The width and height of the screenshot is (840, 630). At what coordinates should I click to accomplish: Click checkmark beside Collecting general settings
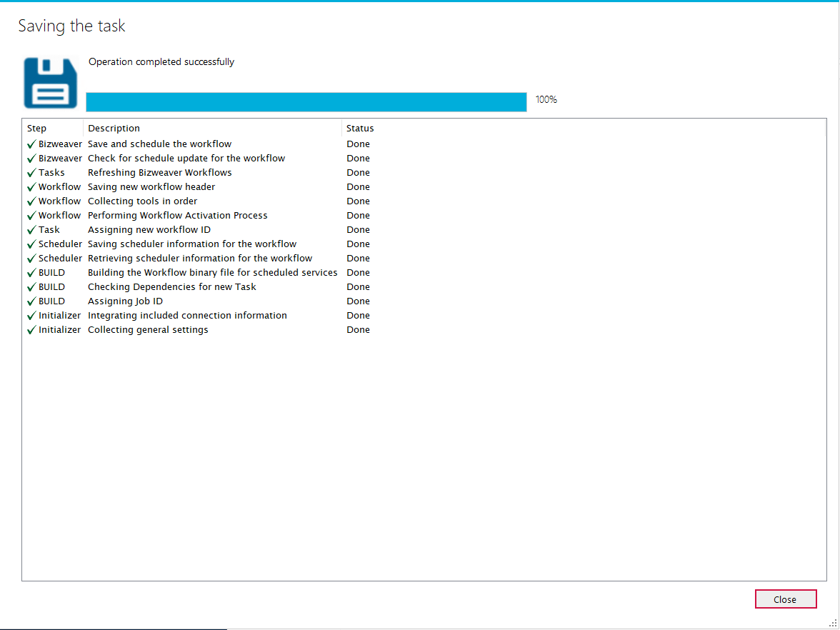(31, 330)
